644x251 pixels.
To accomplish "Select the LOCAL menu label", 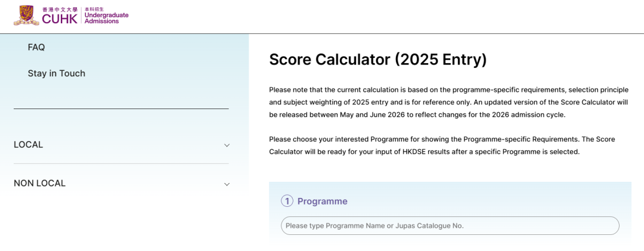I will 29,145.
